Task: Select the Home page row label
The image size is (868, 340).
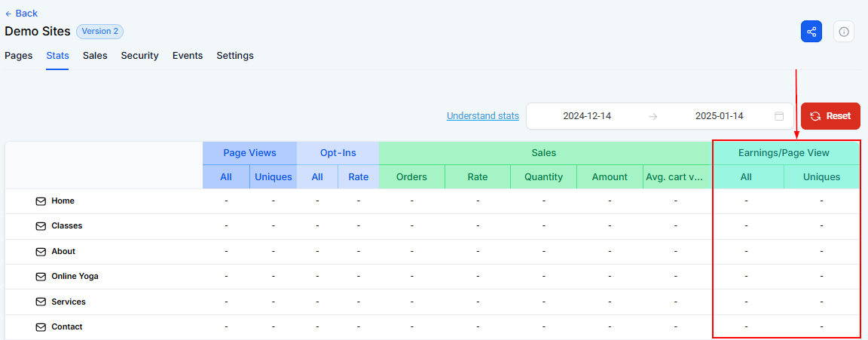Action: [63, 201]
